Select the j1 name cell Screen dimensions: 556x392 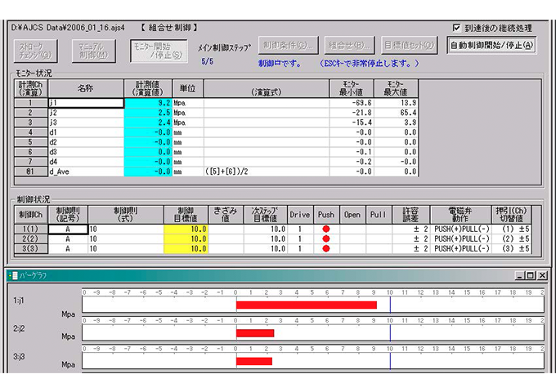click(86, 103)
